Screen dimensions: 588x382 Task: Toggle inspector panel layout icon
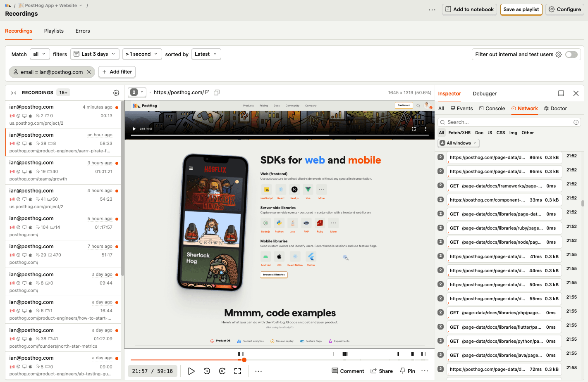(561, 93)
